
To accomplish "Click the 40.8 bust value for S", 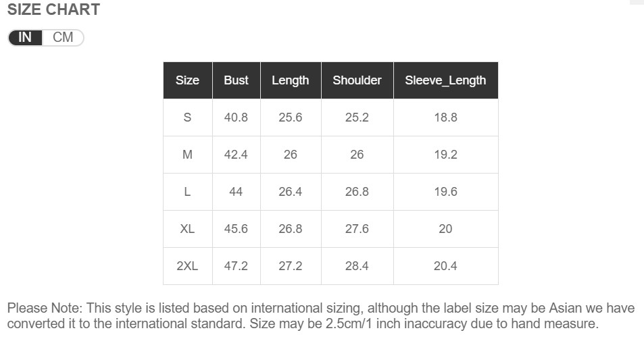I will (236, 118).
